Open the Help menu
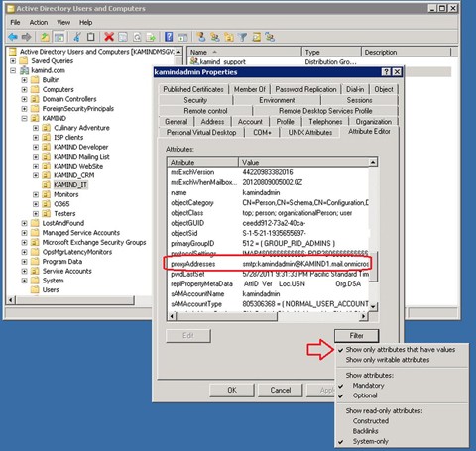Image resolution: width=476 pixels, height=451 pixels. tap(85, 23)
